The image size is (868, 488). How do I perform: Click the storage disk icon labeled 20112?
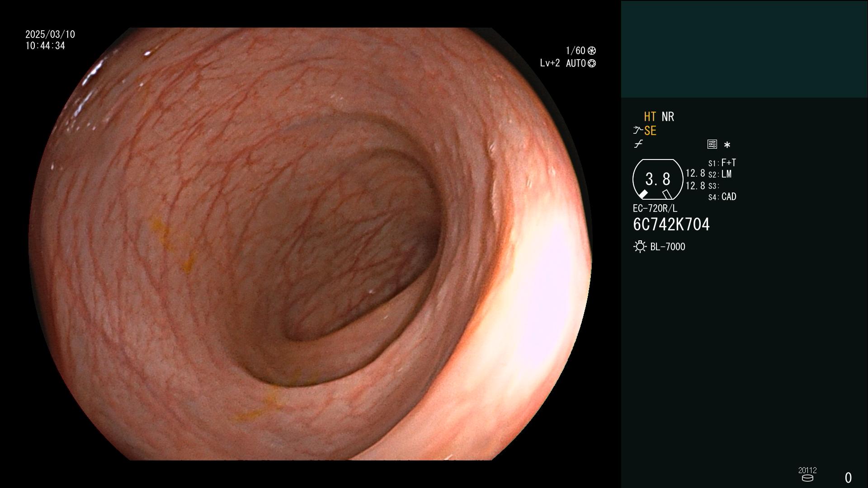point(807,478)
